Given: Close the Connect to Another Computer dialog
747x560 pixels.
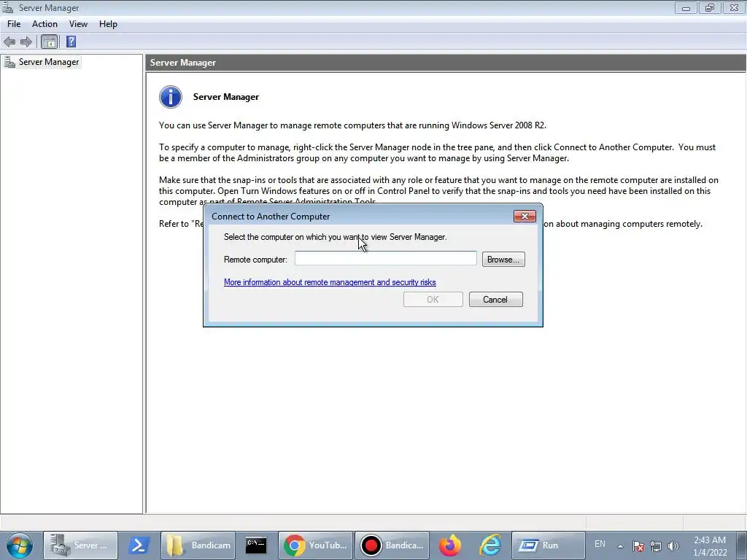Looking at the screenshot, I should 525,216.
